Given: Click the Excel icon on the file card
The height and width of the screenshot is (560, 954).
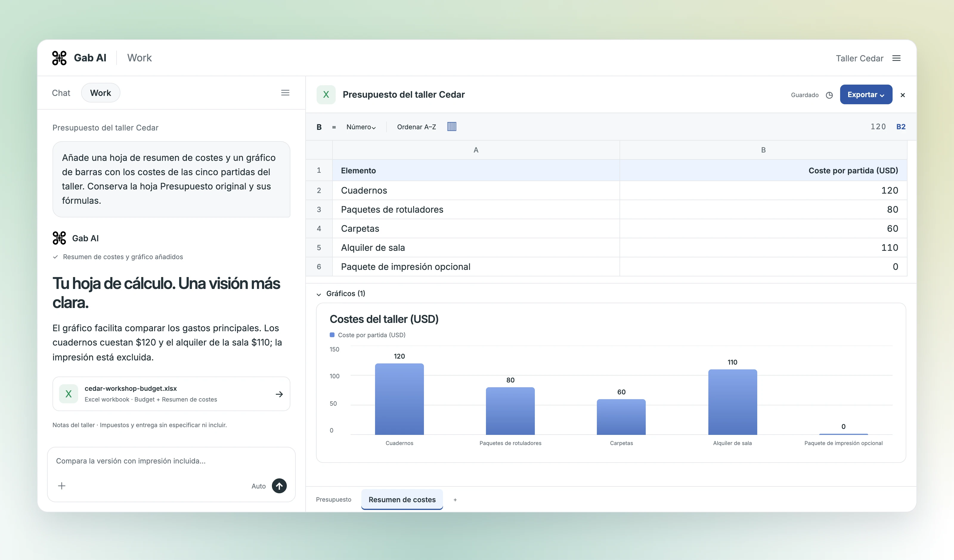Looking at the screenshot, I should (69, 394).
